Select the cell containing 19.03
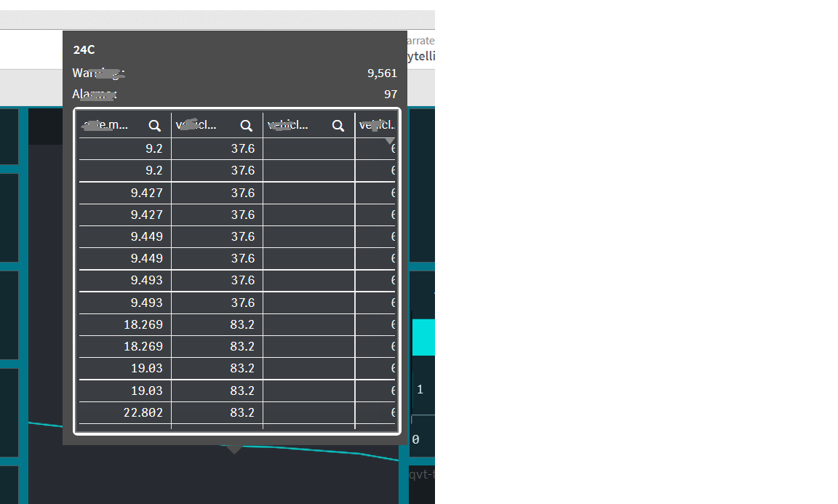Screen dimensions: 838x504 click(x=145, y=368)
